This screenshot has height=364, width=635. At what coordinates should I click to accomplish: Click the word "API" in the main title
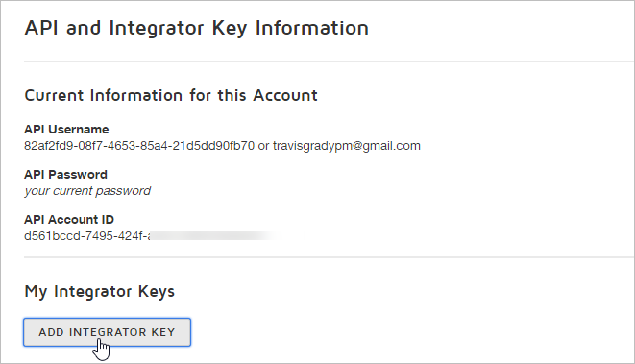tap(41, 28)
